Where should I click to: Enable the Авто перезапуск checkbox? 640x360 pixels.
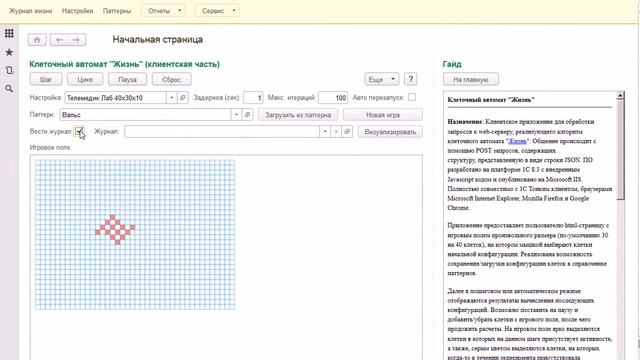(412, 97)
